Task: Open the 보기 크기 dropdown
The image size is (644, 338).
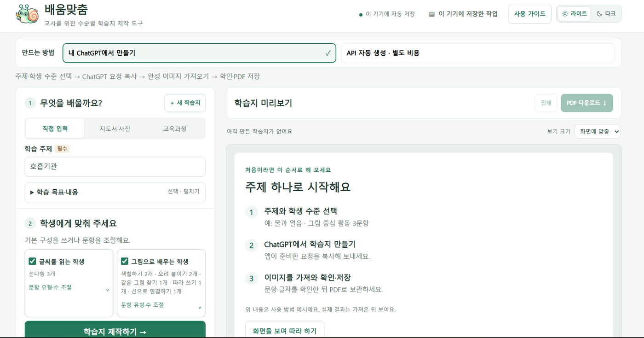Action: (597, 131)
